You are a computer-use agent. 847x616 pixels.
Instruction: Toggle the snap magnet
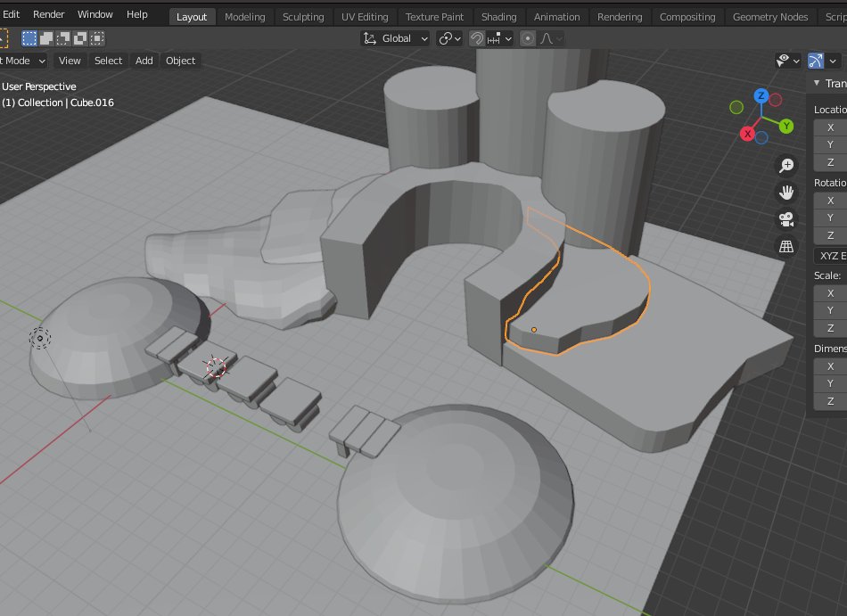[476, 39]
